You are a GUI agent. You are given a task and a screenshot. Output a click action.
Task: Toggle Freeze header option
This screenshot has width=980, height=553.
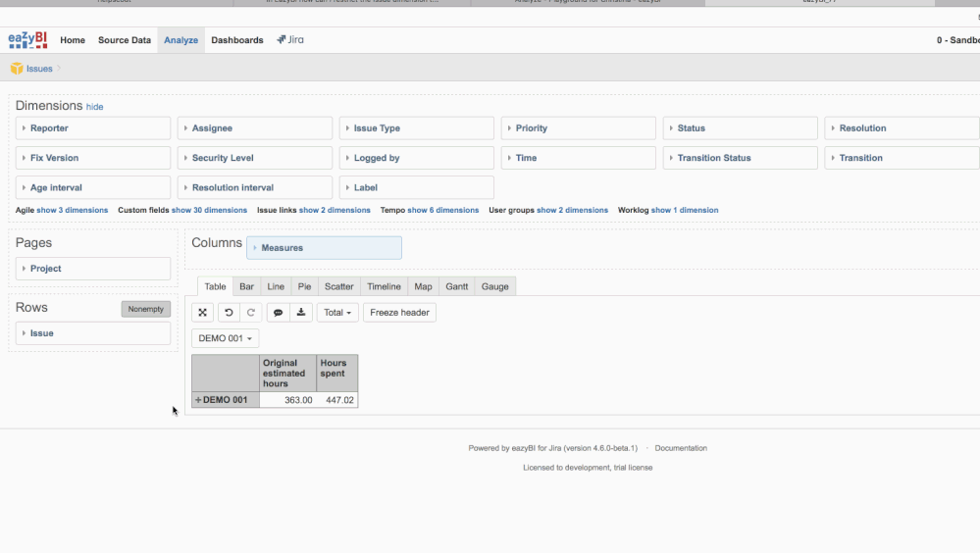click(399, 313)
